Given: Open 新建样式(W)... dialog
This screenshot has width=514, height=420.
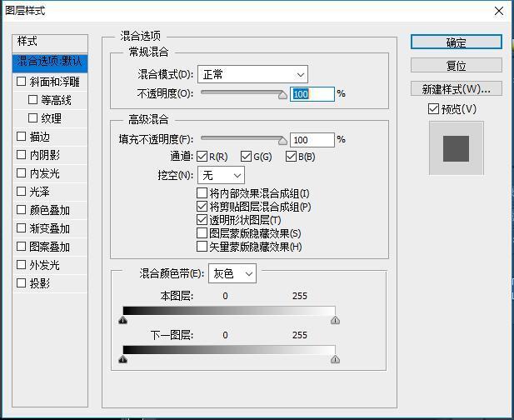Looking at the screenshot, I should [456, 89].
